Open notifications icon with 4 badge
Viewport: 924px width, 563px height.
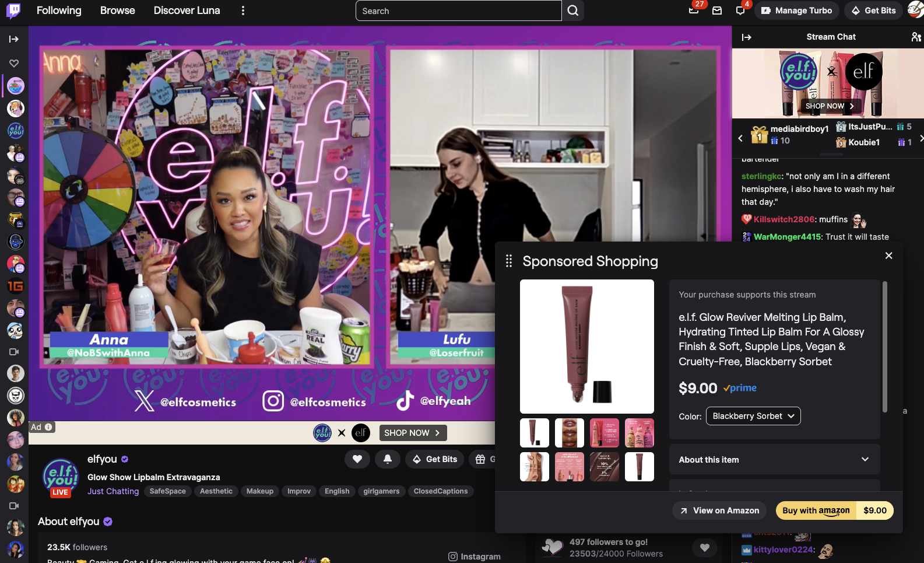click(740, 11)
